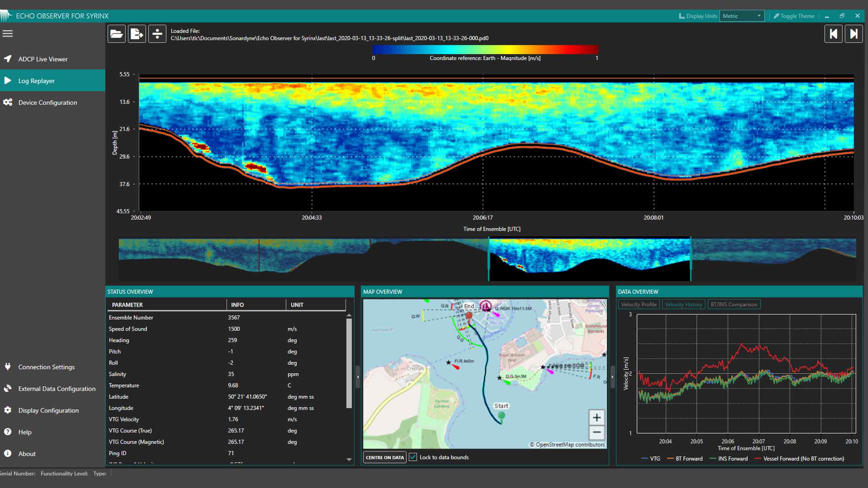Open Display Configuration
The height and width of the screenshot is (488, 868).
point(52,410)
